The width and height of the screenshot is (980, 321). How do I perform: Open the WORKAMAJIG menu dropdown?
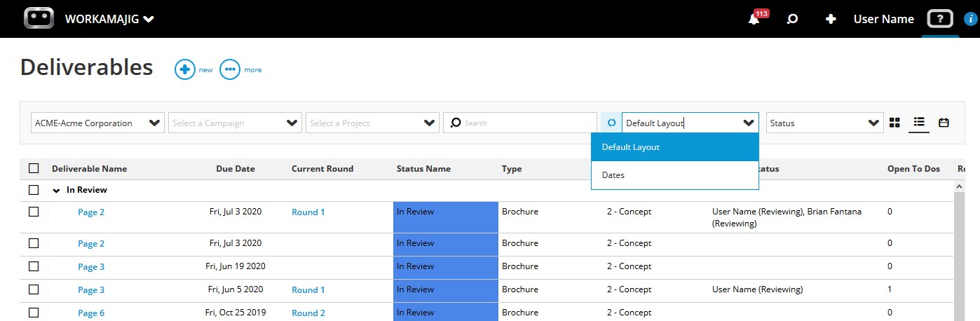[x=109, y=19]
